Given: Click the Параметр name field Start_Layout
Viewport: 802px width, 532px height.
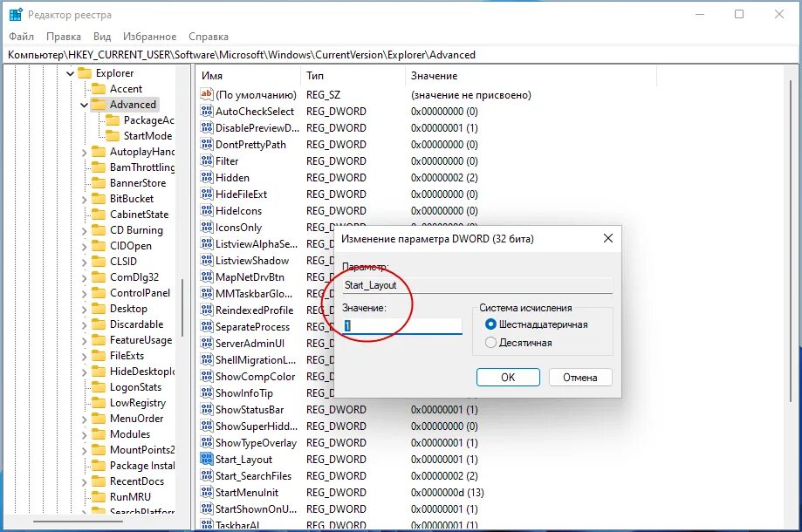Looking at the screenshot, I should coord(477,285).
